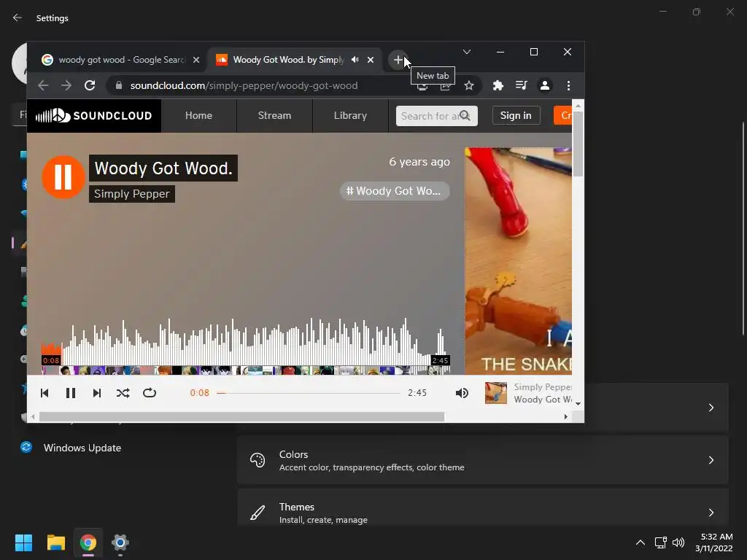Skip to the next track in player bar
The image size is (747, 560).
pos(97,393)
